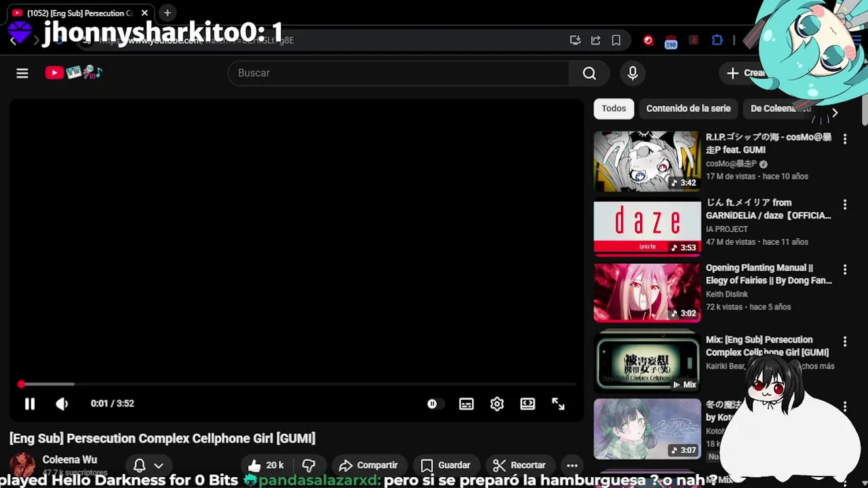Screen dimensions: 868x488
Task: Open options menu for the Mix
Action: pos(845,342)
